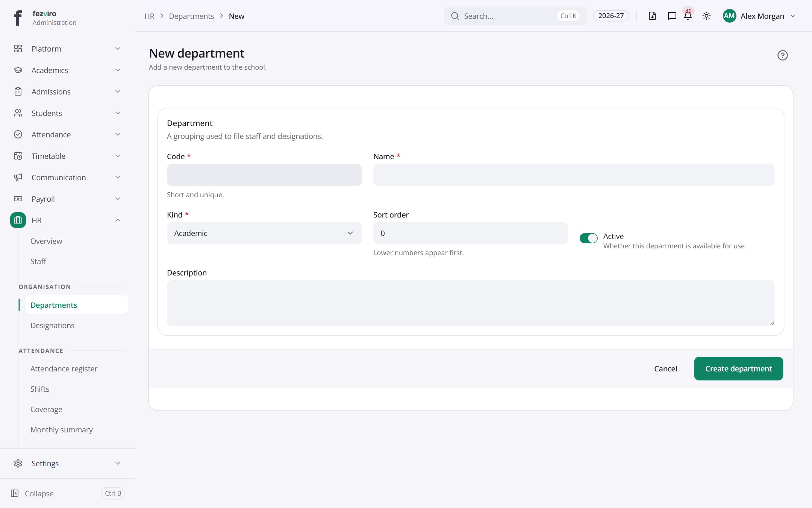The image size is (812, 508).
Task: Expand the Payroll menu chevron
Action: click(x=118, y=199)
